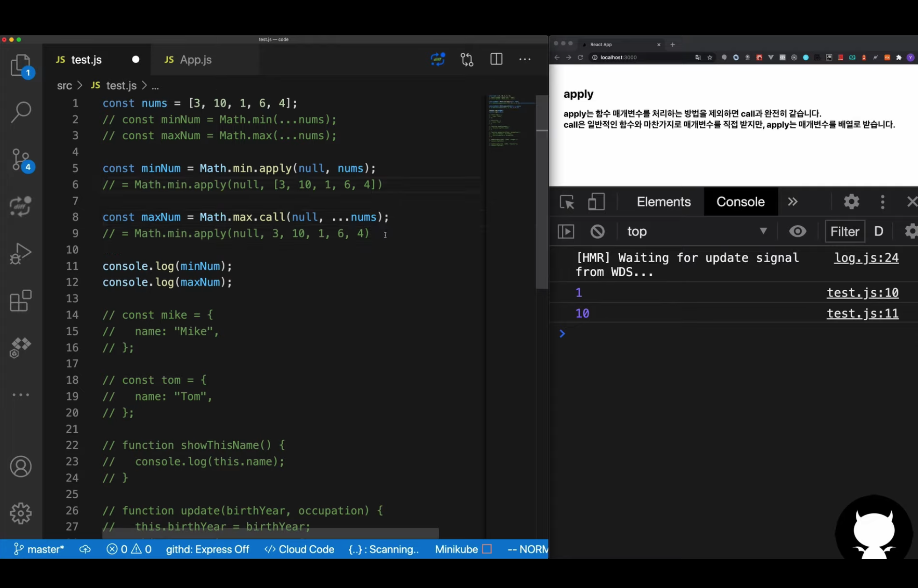Screen dimensions: 918x588
Task: Open the gitdiff sync icon in activity bar
Action: coord(21,207)
